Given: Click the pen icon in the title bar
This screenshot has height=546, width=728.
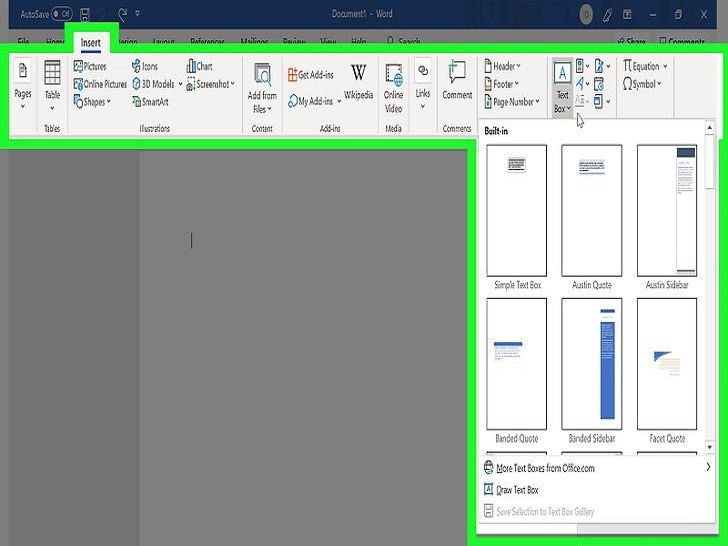Looking at the screenshot, I should pos(607,15).
